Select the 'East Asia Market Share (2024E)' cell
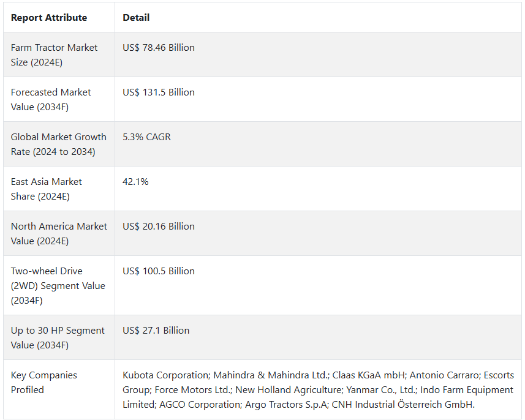Screen dimensions: 525x420 point(59,189)
